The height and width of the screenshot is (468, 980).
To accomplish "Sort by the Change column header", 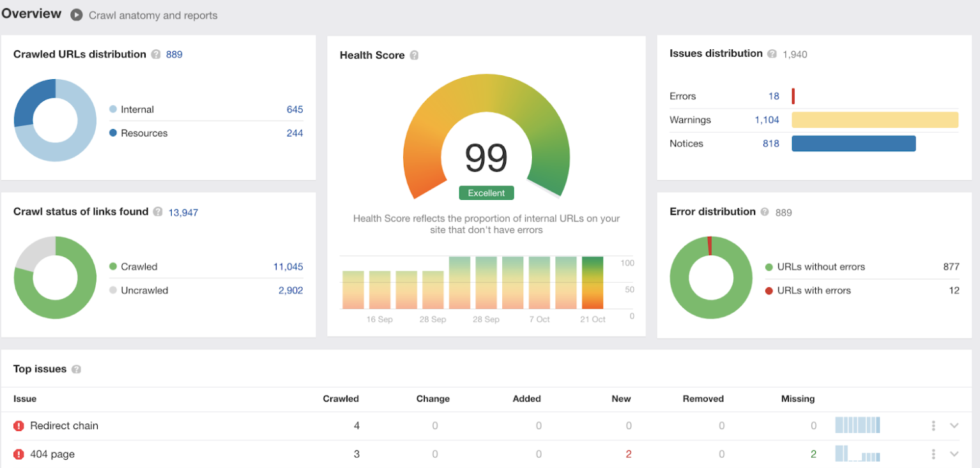I will click(433, 399).
